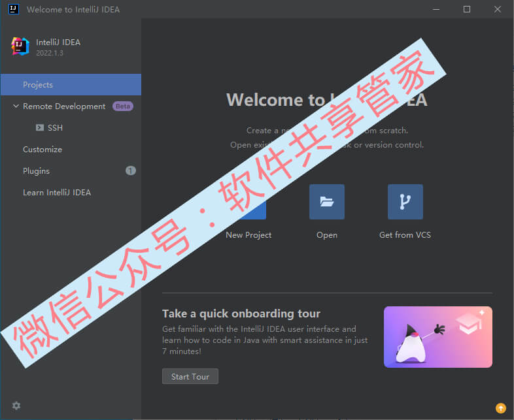Click the New Project label
514x420 pixels.
[248, 235]
